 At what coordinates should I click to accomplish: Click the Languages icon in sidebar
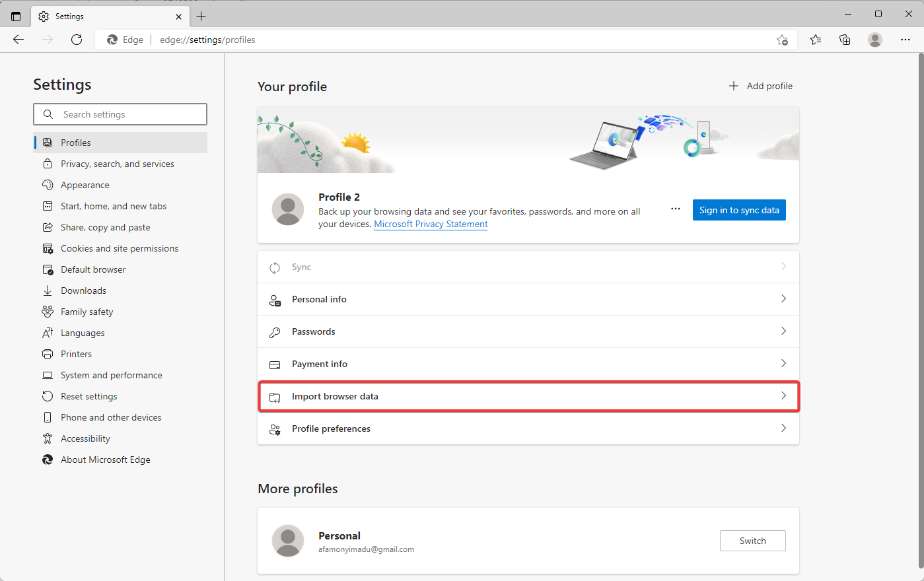[x=48, y=333]
